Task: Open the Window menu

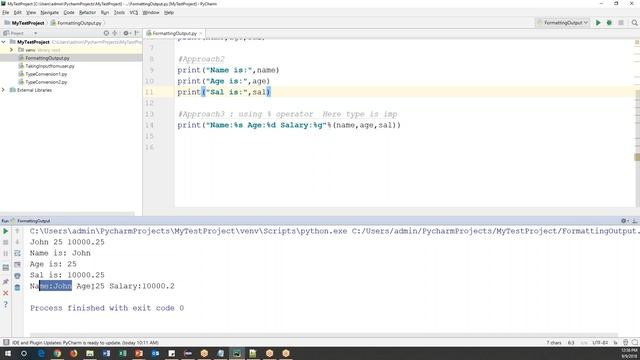Action: point(151,13)
